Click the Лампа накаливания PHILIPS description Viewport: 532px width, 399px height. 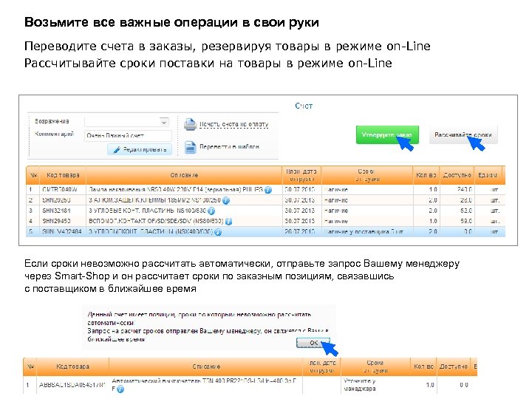176,190
